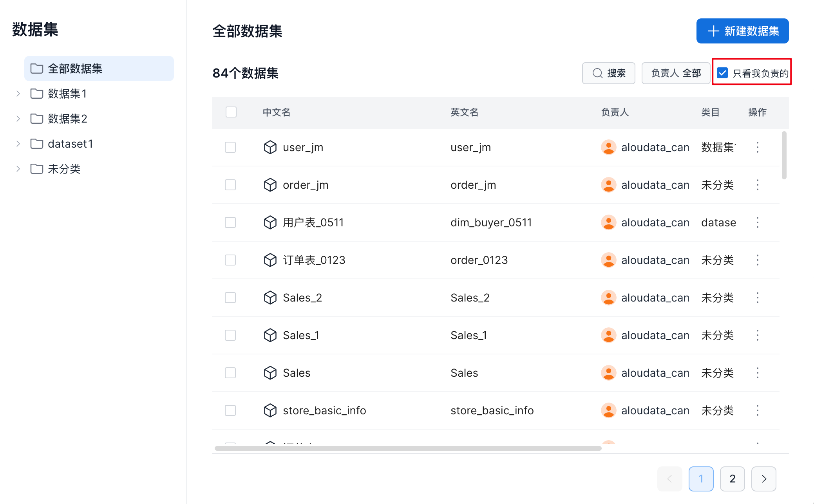Viewport: 814px width, 504px height.
Task: Expand the 数据集1 folder tree node
Action: [x=18, y=94]
